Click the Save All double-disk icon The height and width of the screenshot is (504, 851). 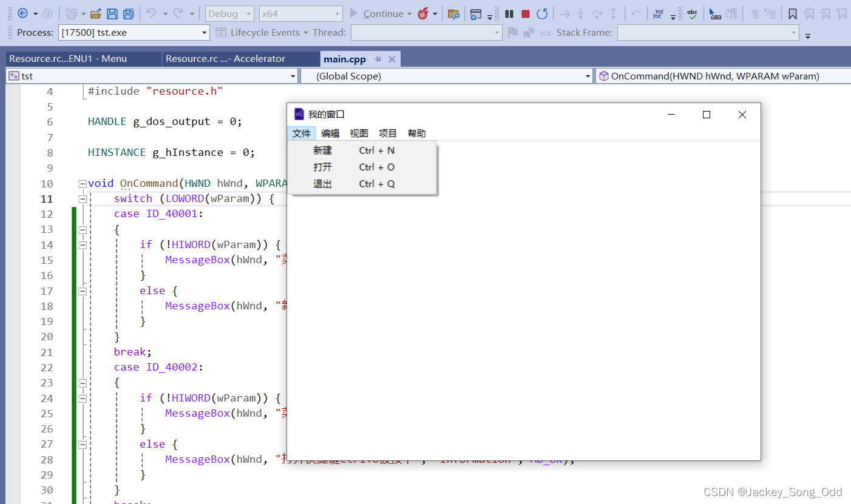128,13
